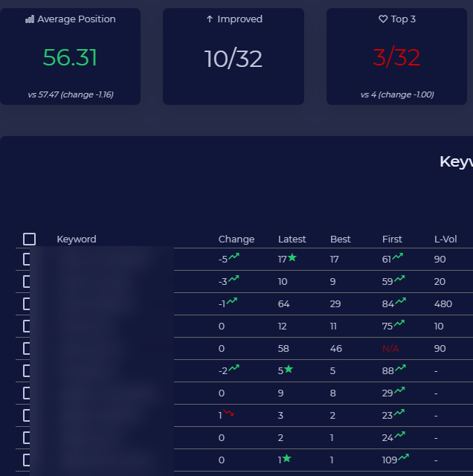Click the green star next to Latest 17
The height and width of the screenshot is (476, 473).
[292, 258]
